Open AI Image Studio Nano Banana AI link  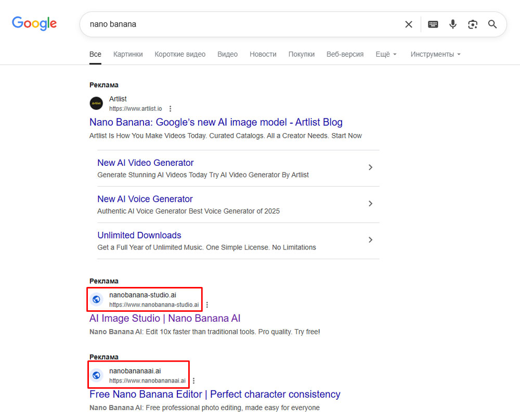click(165, 318)
